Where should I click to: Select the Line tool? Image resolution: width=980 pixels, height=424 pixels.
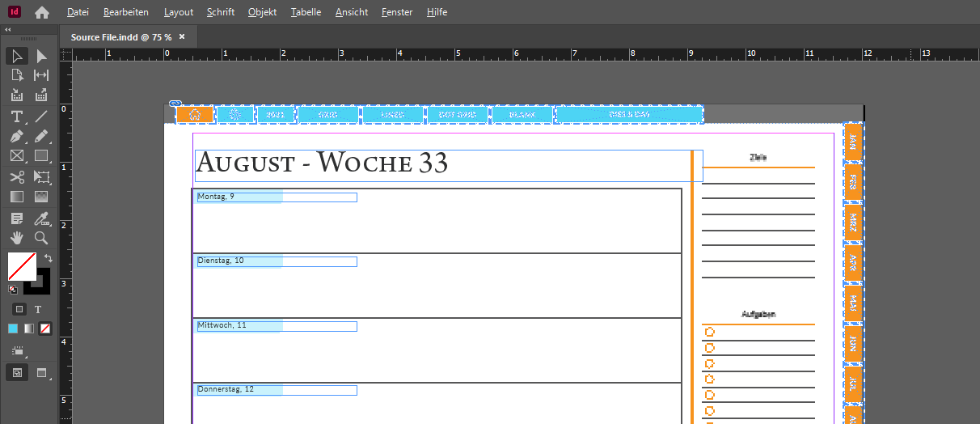pyautogui.click(x=41, y=117)
